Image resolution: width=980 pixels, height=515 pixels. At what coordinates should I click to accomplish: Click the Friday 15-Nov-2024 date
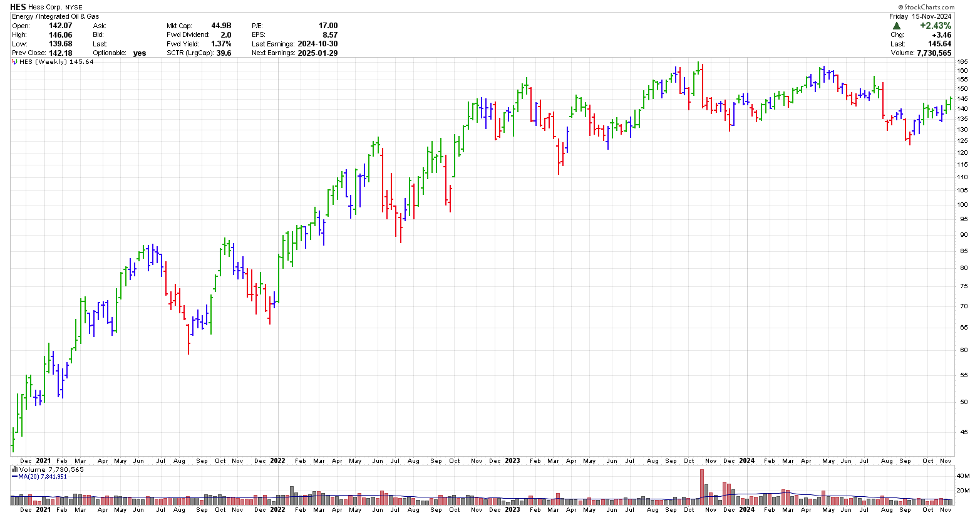point(920,16)
